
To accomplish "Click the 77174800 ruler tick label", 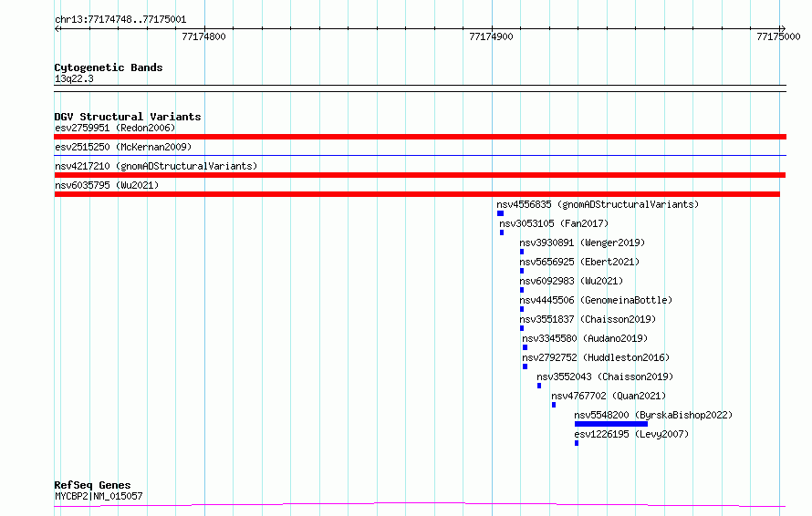I will (x=203, y=36).
